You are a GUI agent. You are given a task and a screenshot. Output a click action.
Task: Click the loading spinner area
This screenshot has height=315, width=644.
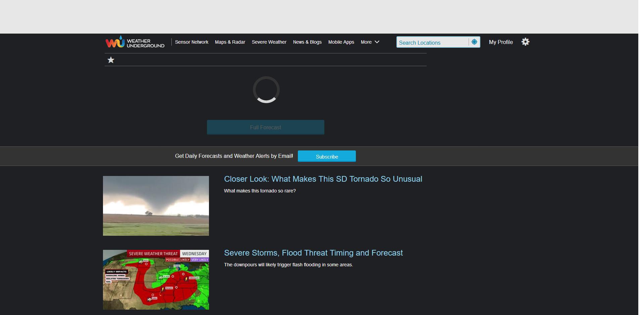point(266,90)
